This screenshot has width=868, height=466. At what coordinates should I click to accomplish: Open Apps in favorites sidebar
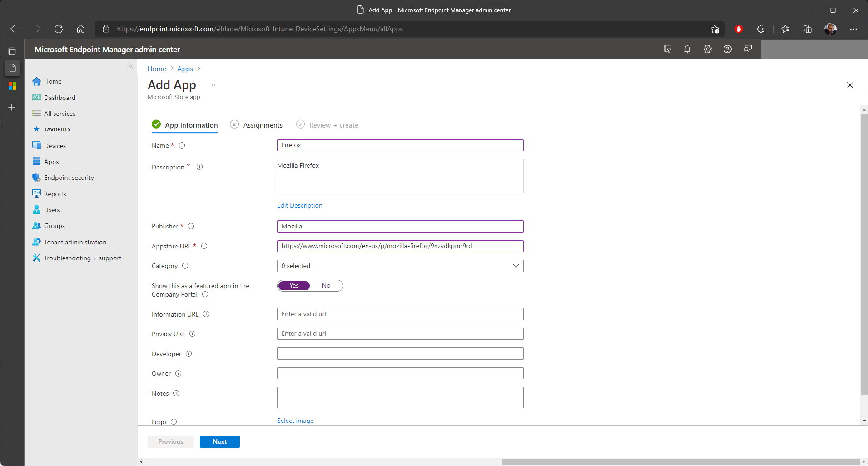tap(51, 162)
